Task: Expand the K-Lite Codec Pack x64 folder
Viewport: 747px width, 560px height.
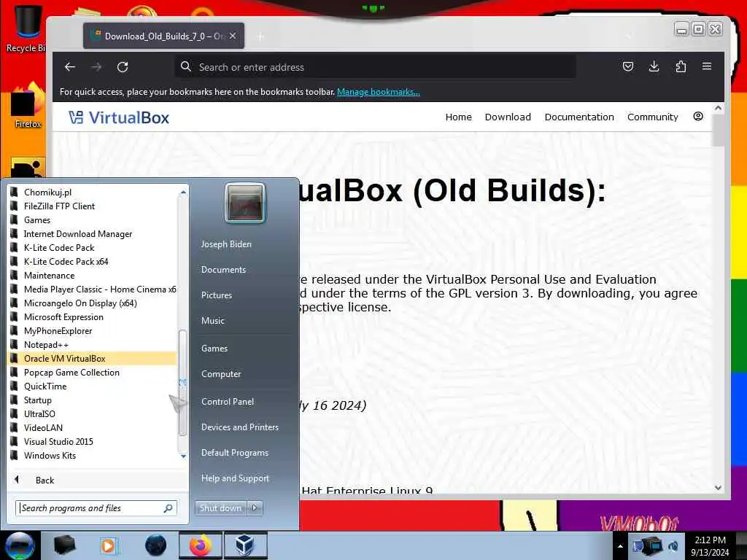Action: tap(92, 262)
